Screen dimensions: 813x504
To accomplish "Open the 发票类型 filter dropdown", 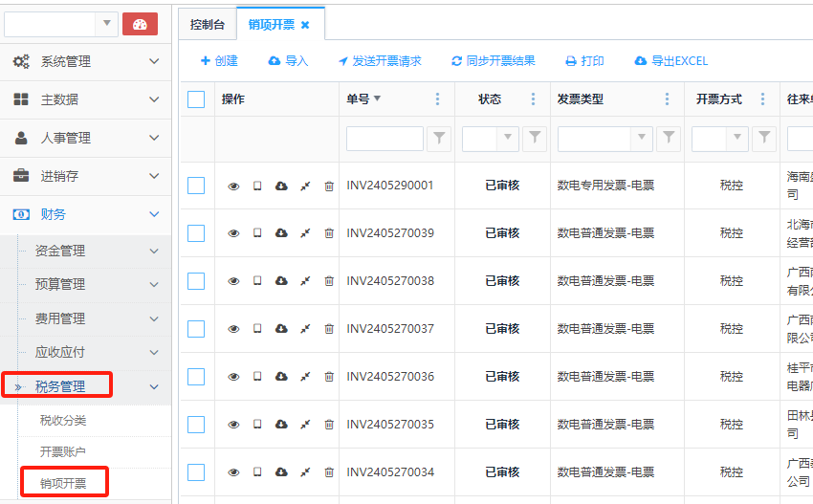I will tap(643, 139).
